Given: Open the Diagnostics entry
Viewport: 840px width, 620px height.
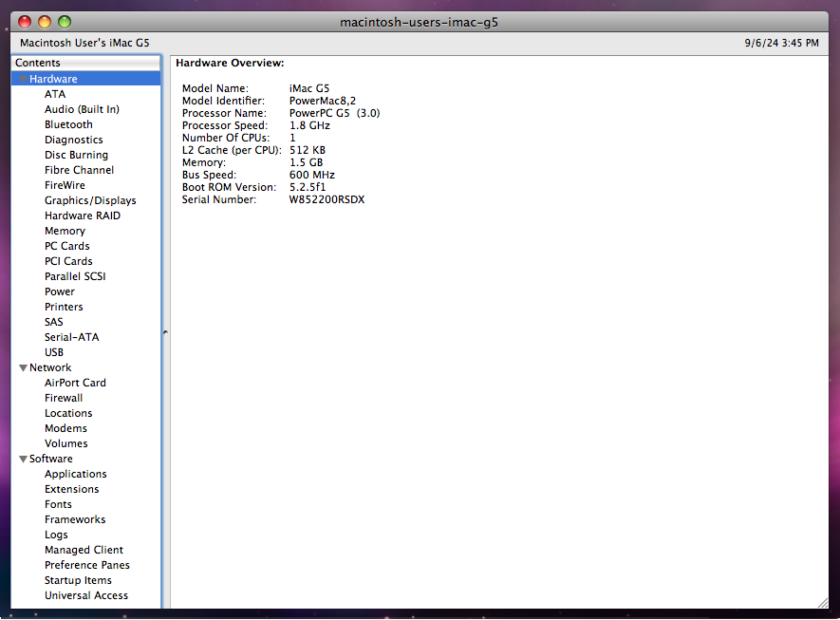Looking at the screenshot, I should (x=73, y=140).
